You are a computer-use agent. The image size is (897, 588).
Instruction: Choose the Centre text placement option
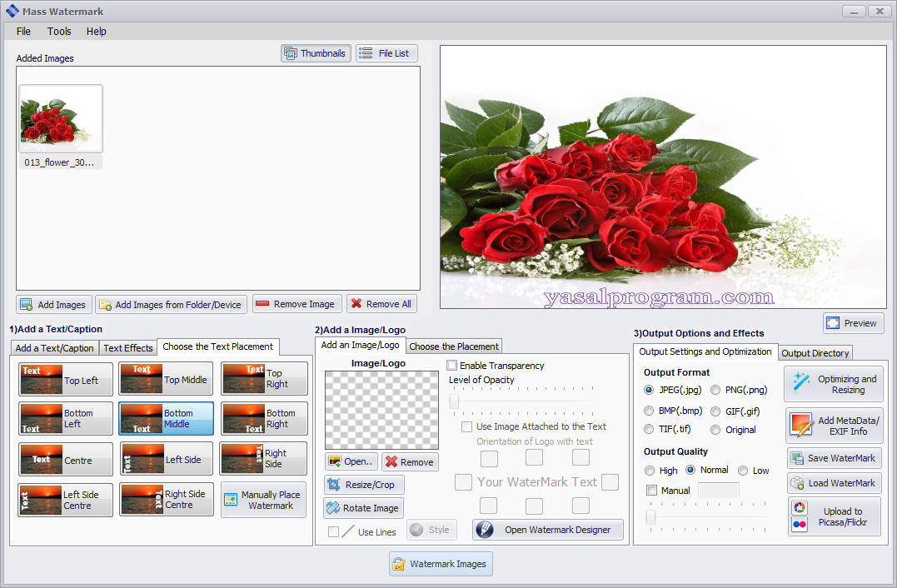[x=66, y=459]
